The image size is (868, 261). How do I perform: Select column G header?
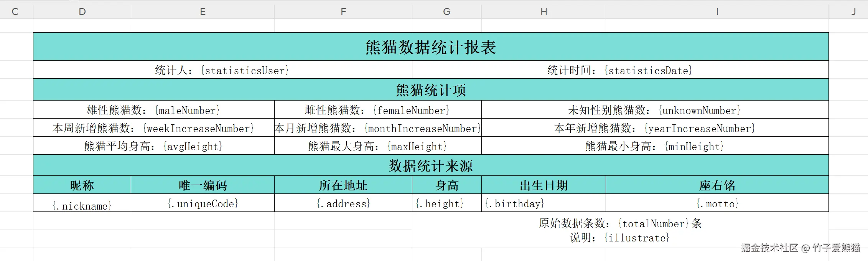click(x=446, y=12)
